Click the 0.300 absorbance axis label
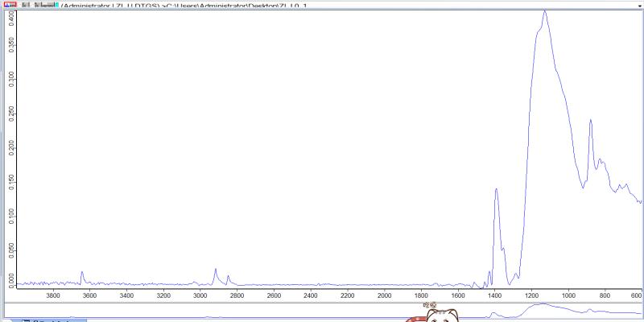This screenshot has width=644, height=322. (x=11, y=80)
